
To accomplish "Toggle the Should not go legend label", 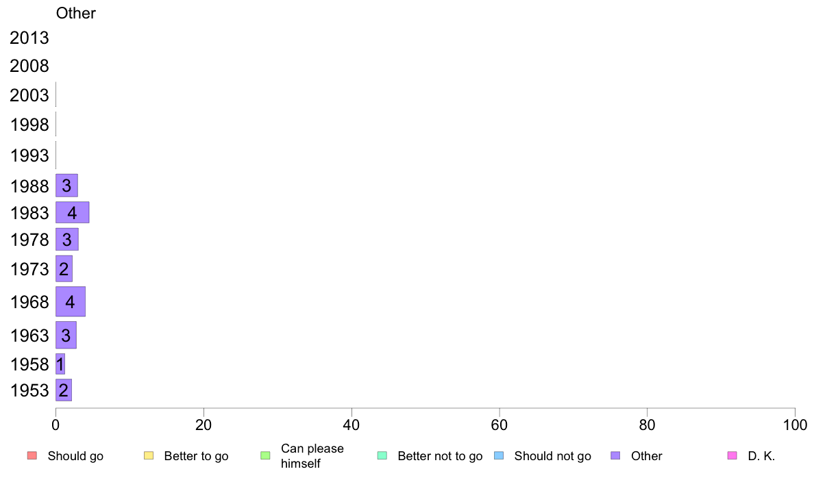I will point(552,456).
